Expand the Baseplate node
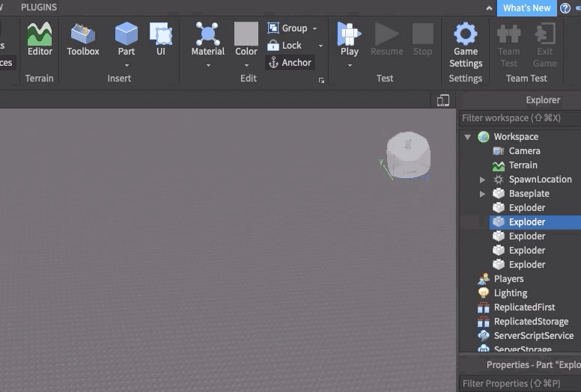This screenshot has width=581, height=392. pos(482,194)
